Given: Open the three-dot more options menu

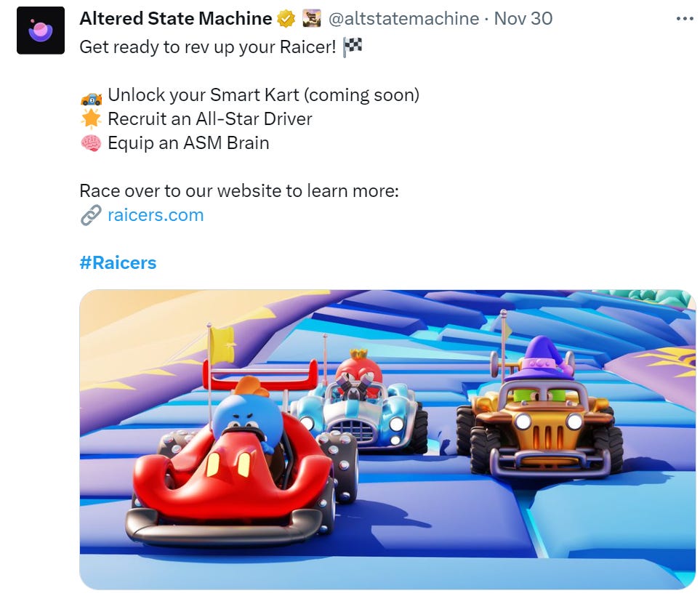Looking at the screenshot, I should 685,19.
